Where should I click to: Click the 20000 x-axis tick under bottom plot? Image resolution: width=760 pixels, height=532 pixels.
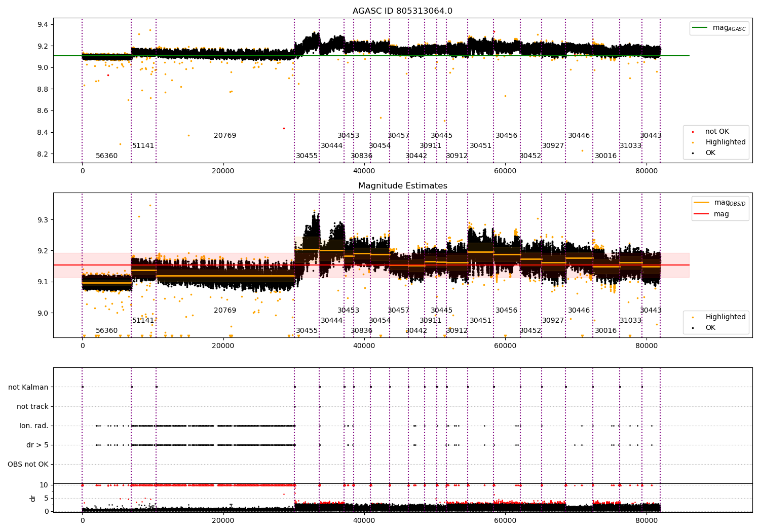point(223,520)
